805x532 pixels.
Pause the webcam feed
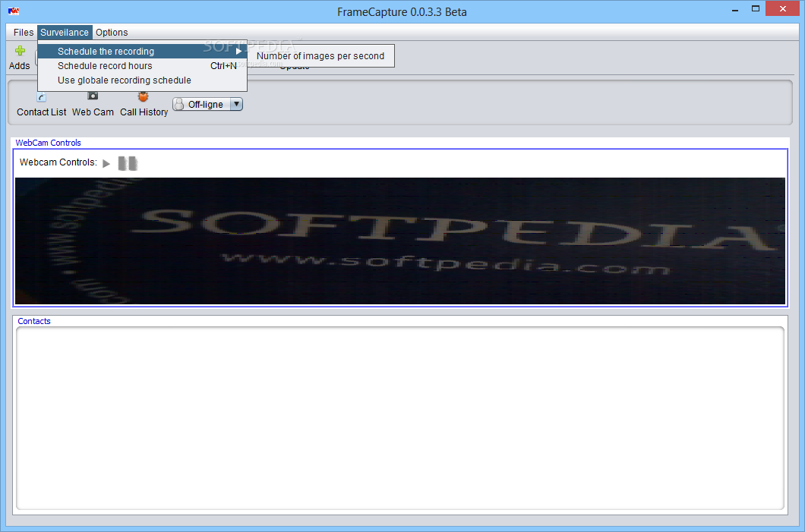click(x=128, y=163)
